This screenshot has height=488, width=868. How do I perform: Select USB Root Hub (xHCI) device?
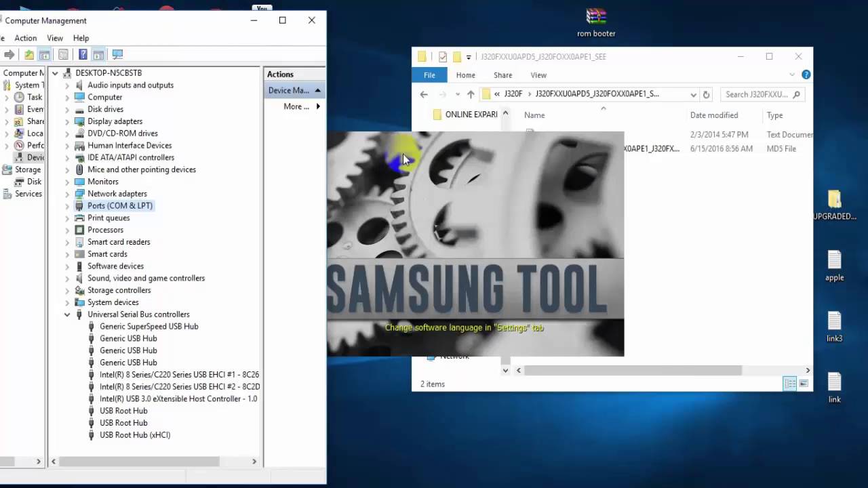[135, 434]
